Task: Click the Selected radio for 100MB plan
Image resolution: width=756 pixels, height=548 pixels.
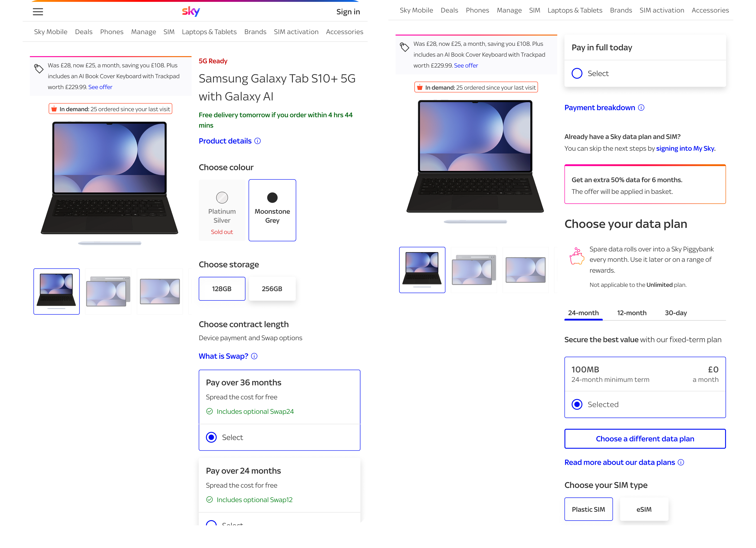Action: tap(577, 404)
